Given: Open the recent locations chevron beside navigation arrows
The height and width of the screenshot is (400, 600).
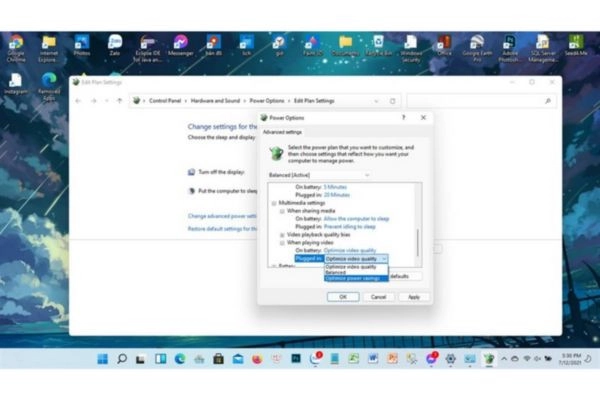Looking at the screenshot, I should point(107,101).
